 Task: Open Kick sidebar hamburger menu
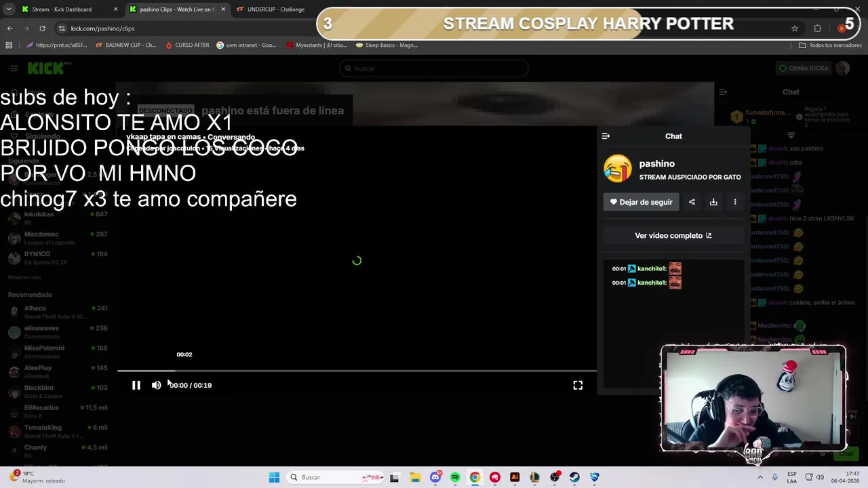[x=14, y=68]
